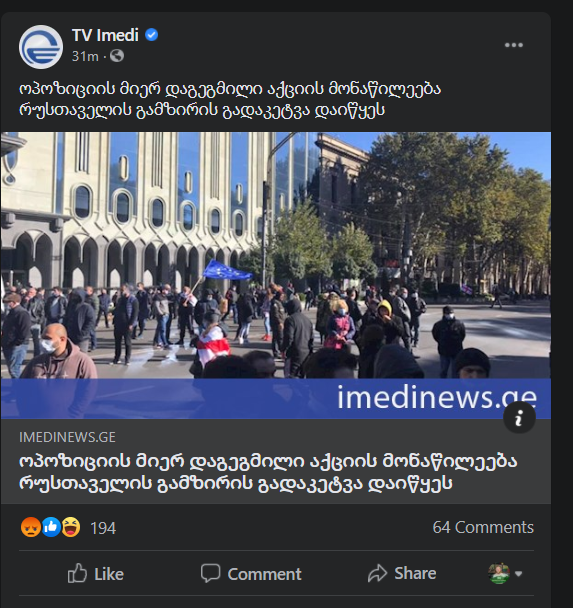Click the blue verified badge

152,35
